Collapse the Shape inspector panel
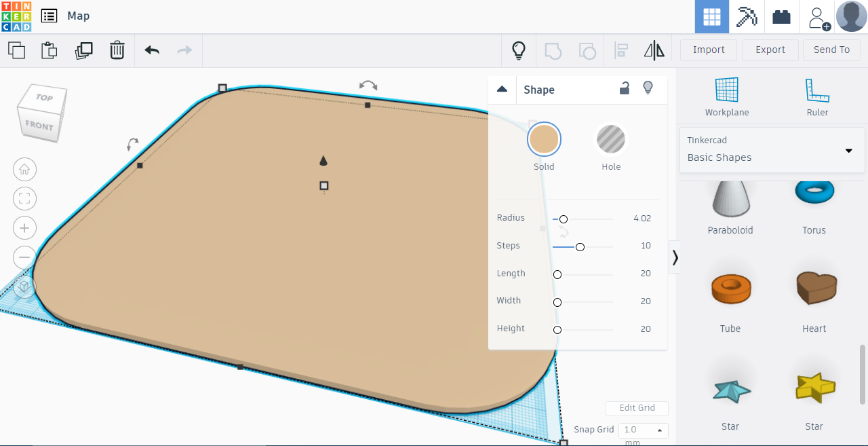 point(502,89)
